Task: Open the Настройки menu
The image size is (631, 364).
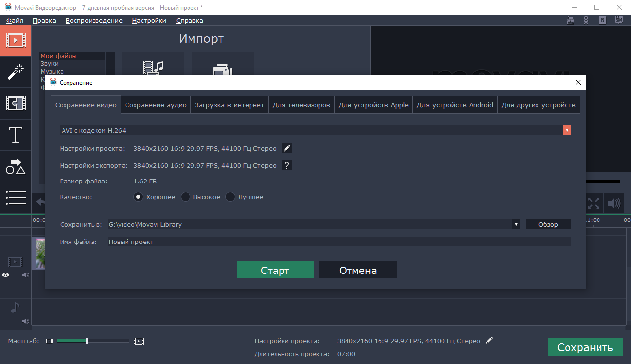Action: click(x=149, y=20)
